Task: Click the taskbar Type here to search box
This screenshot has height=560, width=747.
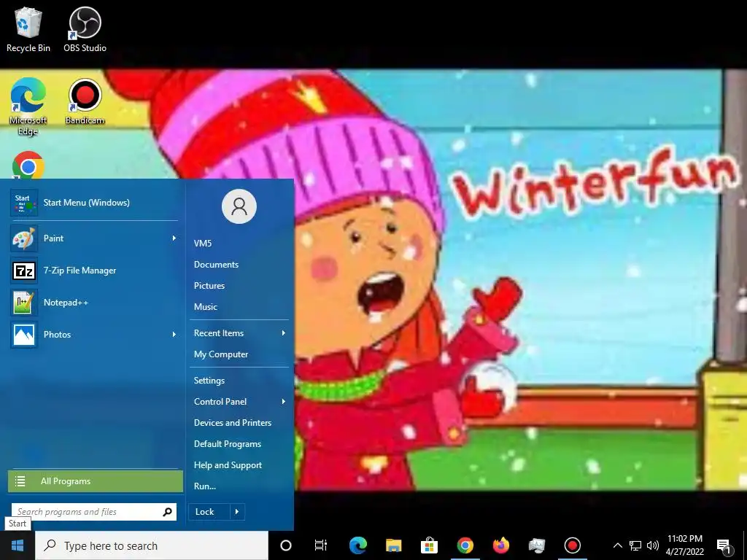Action: click(x=152, y=545)
